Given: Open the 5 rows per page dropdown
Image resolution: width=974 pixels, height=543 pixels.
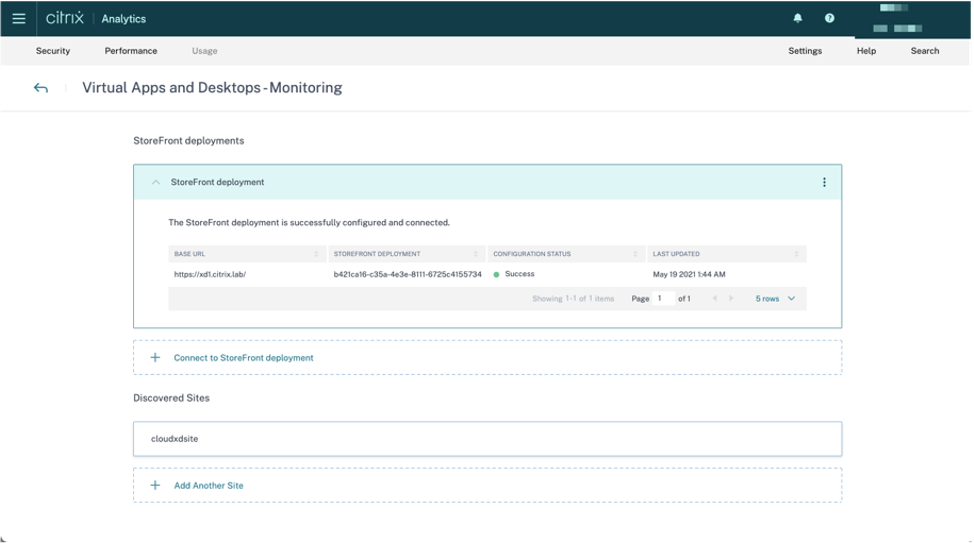Looking at the screenshot, I should click(x=776, y=298).
